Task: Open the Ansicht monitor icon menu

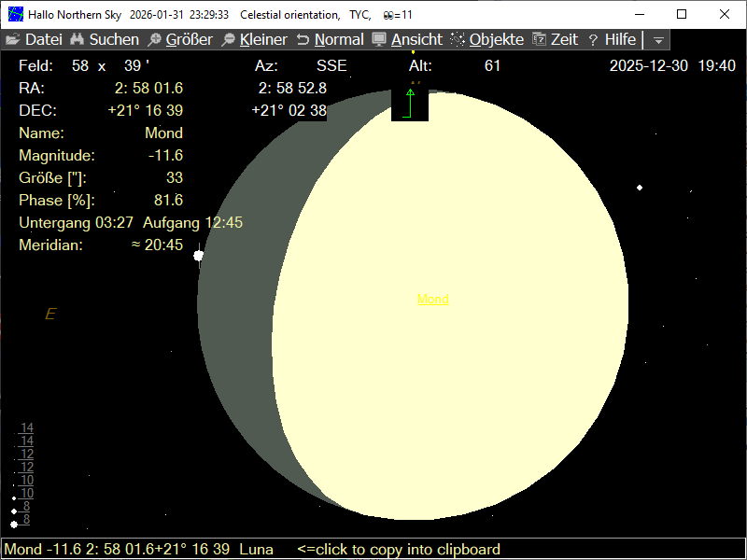Action: 379,40
